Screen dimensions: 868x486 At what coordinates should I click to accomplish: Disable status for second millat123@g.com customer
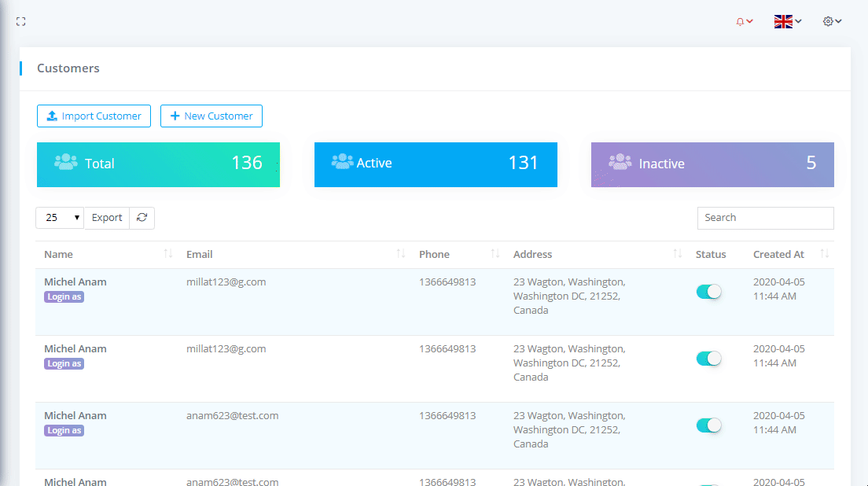pyautogui.click(x=708, y=359)
